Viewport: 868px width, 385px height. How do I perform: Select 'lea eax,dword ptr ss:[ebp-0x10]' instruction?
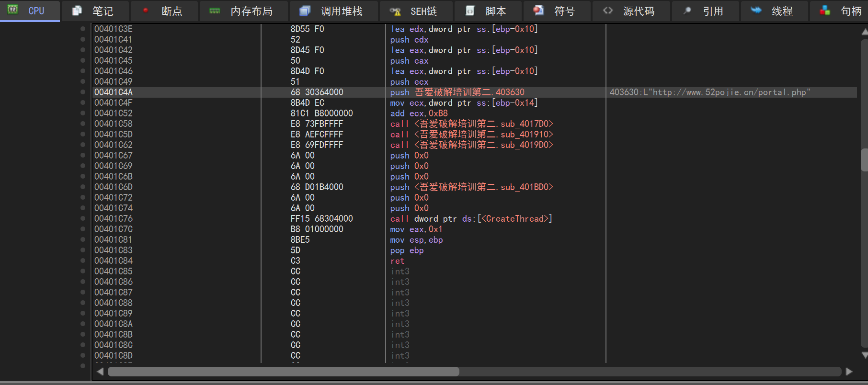(464, 50)
